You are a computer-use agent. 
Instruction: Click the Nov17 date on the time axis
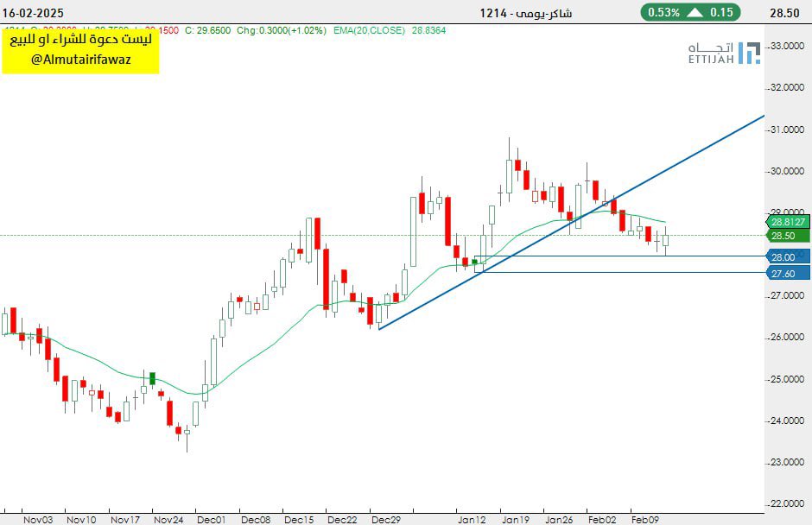click(x=124, y=519)
